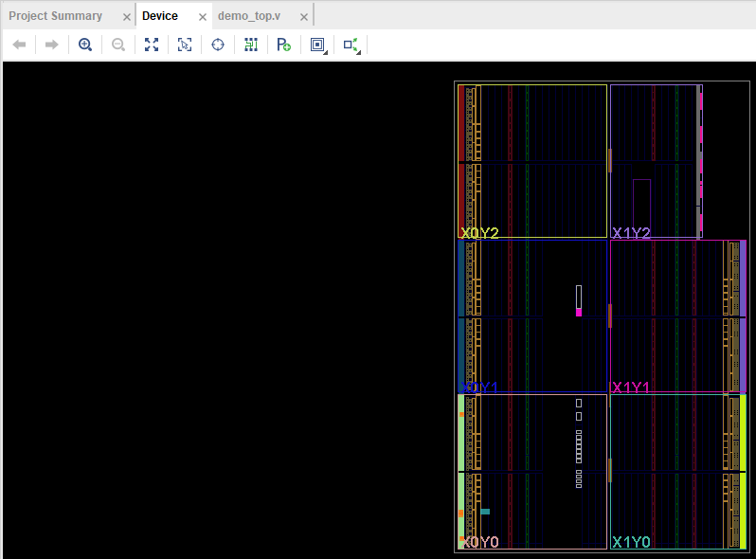This screenshot has height=559, width=756.
Task: Click the Previous (back arrow) toolbar icon
Action: [x=19, y=45]
